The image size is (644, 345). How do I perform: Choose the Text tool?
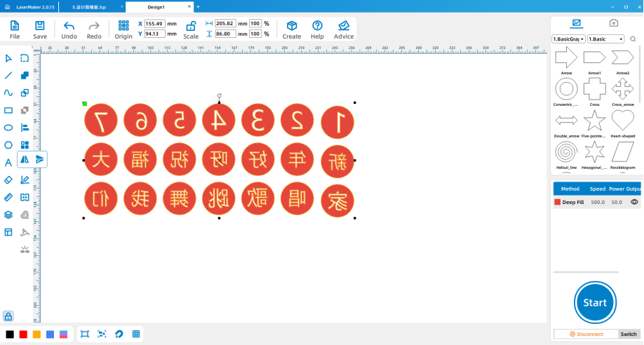(x=8, y=163)
